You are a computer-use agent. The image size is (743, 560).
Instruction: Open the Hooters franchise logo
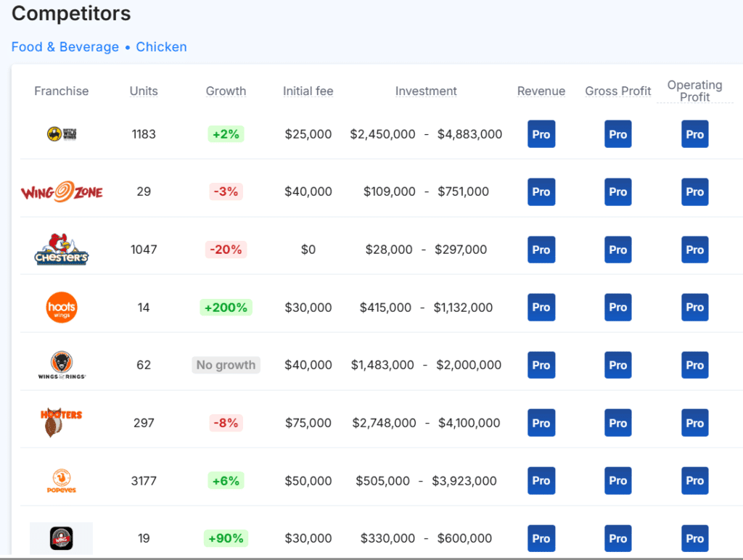pos(62,423)
